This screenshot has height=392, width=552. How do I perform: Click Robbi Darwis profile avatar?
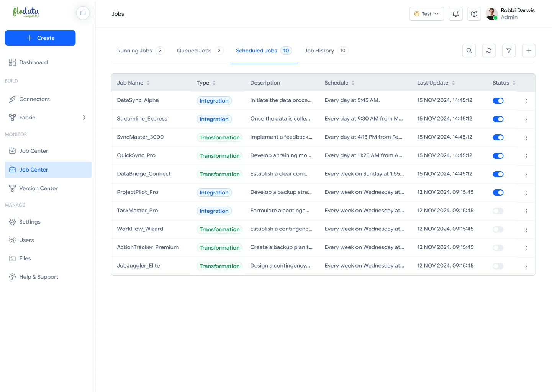(491, 14)
